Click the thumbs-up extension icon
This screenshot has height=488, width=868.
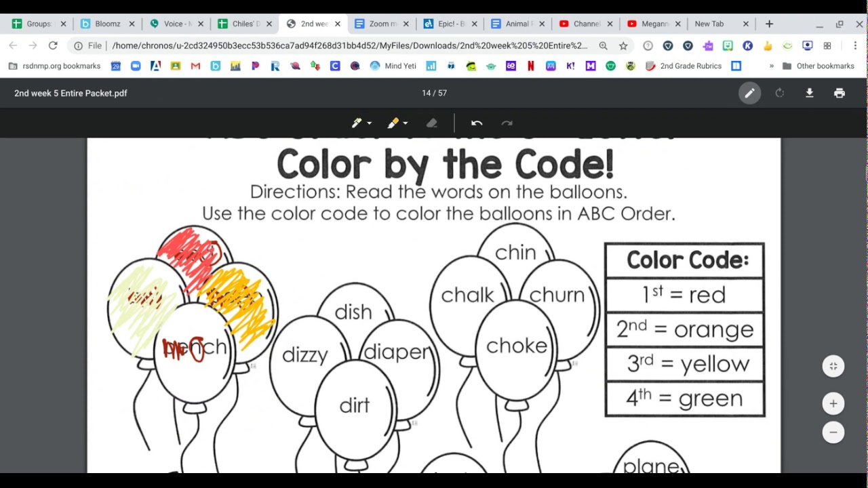click(768, 45)
